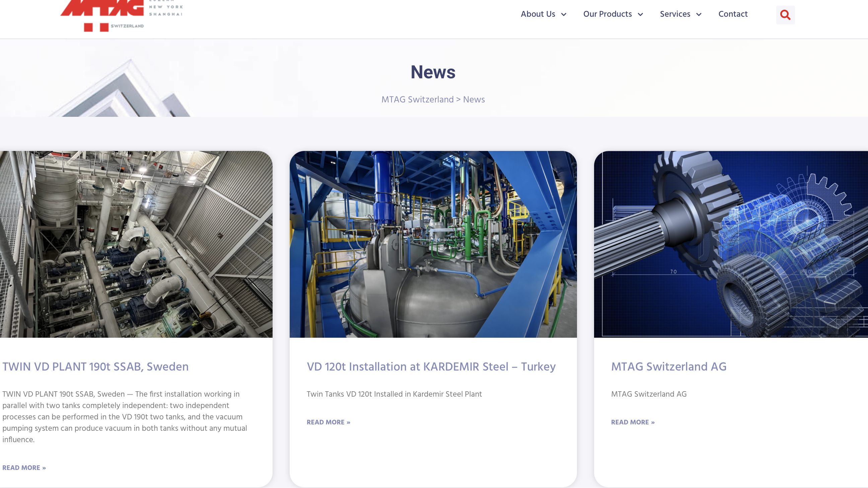Screen dimensions: 868x488
Task: Click READ MORE under MTAG Switzerland AG article
Action: pyautogui.click(x=633, y=422)
